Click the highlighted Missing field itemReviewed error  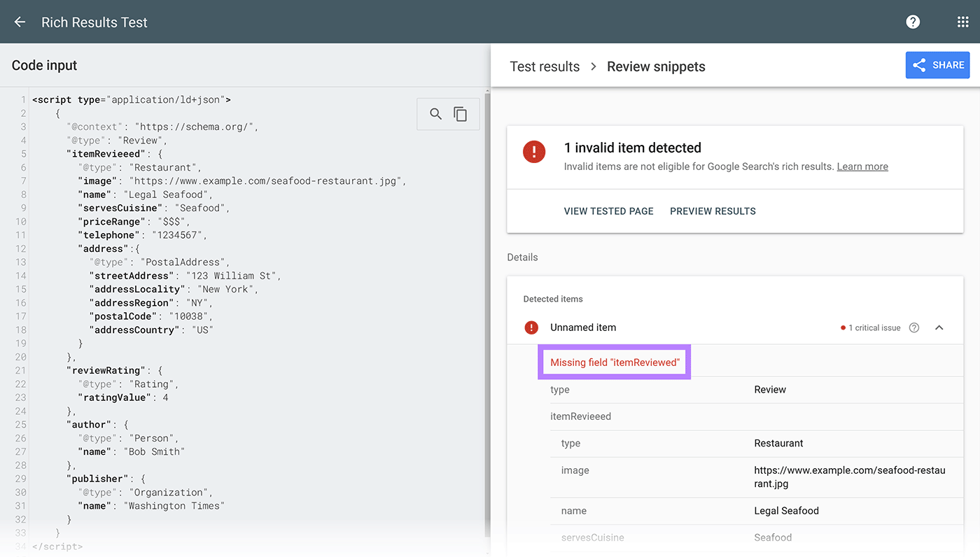[x=614, y=362]
